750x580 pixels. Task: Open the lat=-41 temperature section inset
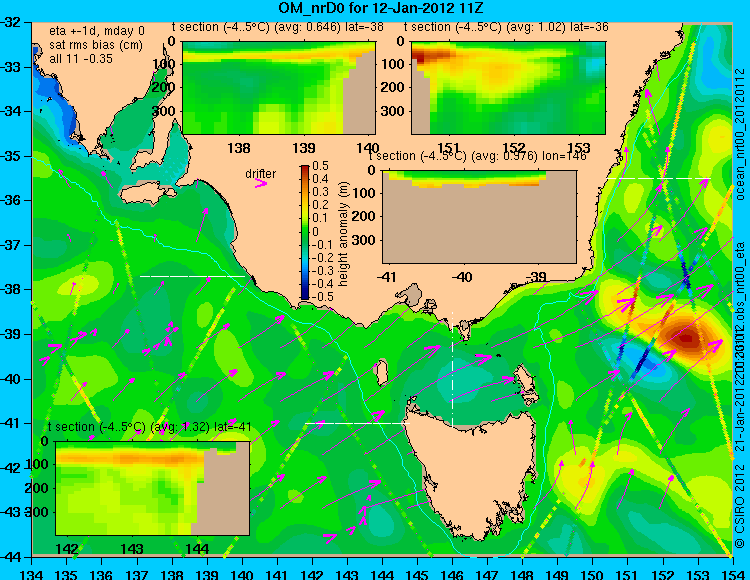click(153, 488)
